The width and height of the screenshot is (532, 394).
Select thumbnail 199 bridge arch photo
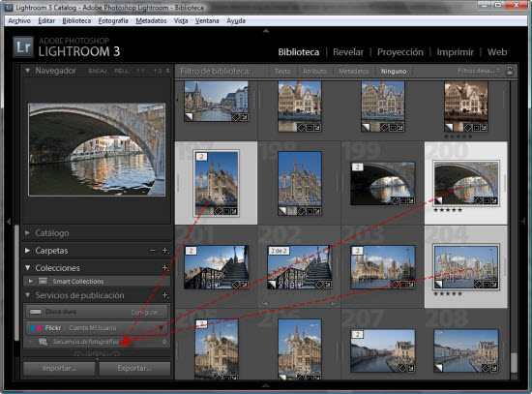click(x=383, y=184)
